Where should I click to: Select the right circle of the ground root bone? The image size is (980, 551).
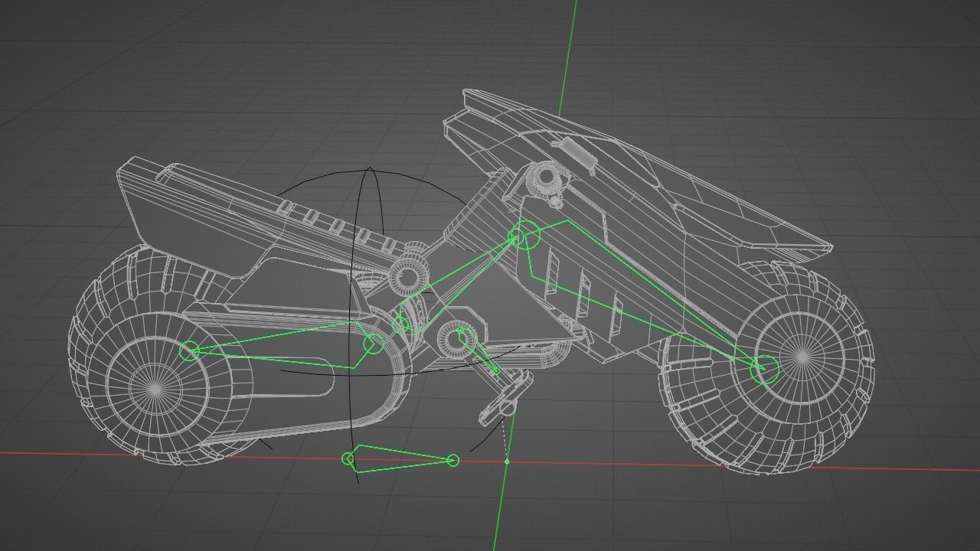pos(452,460)
